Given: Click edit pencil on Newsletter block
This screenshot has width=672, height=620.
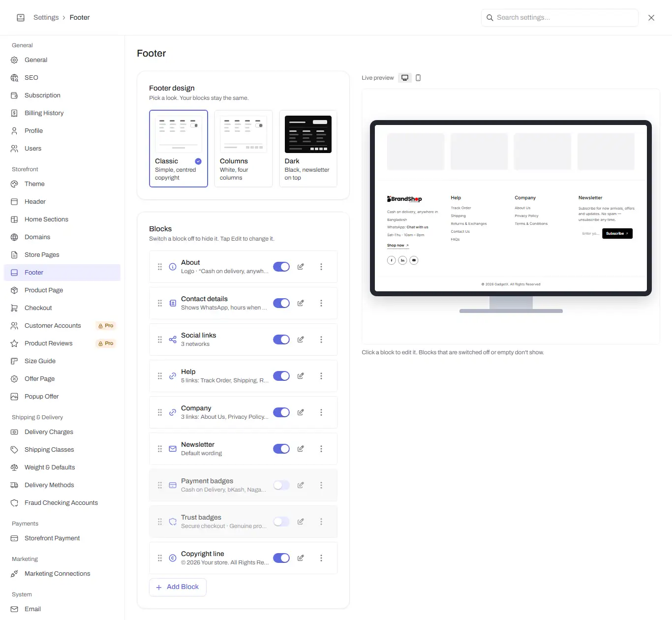Looking at the screenshot, I should (301, 449).
